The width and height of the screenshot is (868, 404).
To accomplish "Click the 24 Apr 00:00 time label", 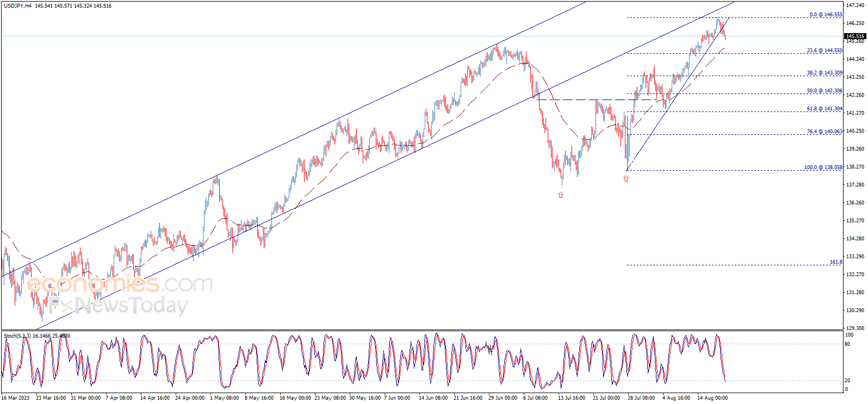I will (x=190, y=398).
